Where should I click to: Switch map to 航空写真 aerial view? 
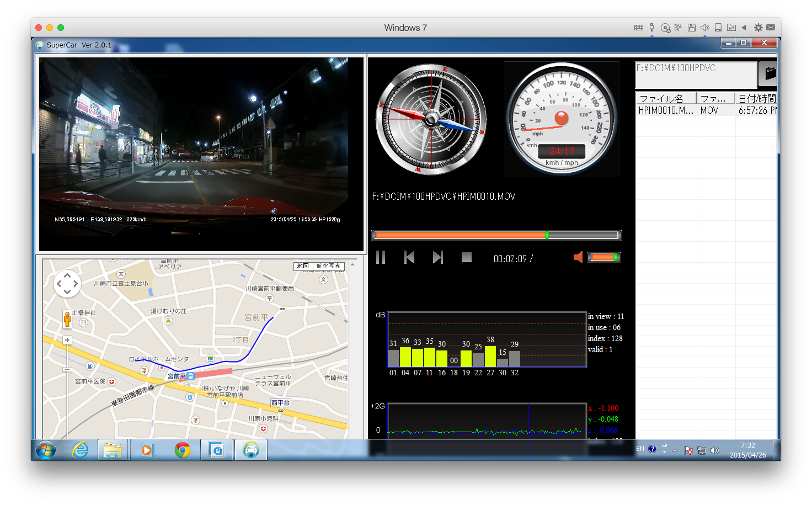point(328,266)
